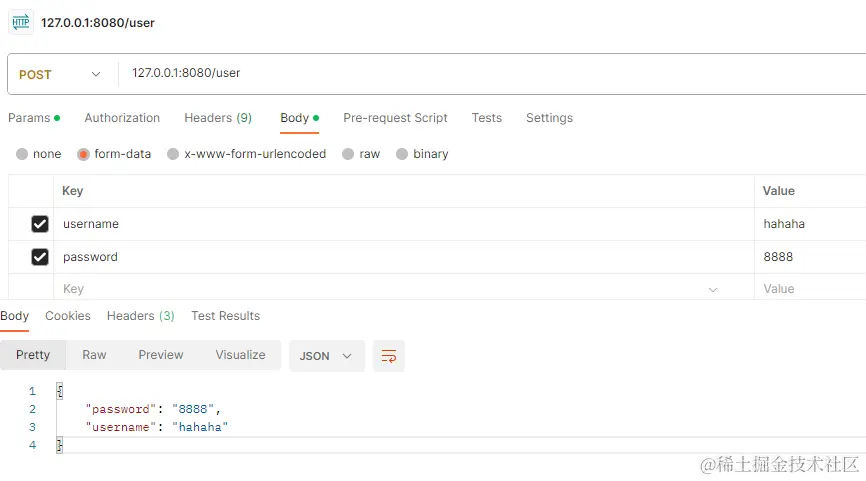Show the Raw response view
The image size is (866, 481).
pos(94,355)
